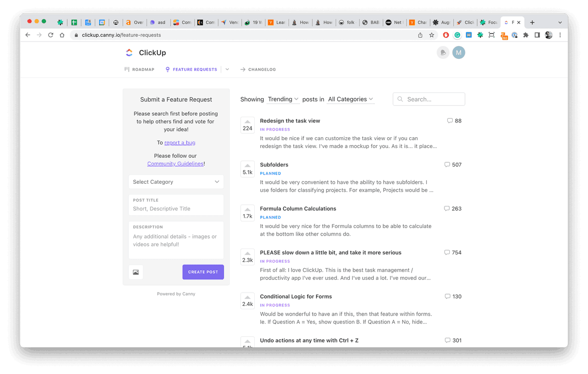This screenshot has width=588, height=374.
Task: Open 'Undo actions at any time with Ctrl + Z'
Action: tap(309, 340)
